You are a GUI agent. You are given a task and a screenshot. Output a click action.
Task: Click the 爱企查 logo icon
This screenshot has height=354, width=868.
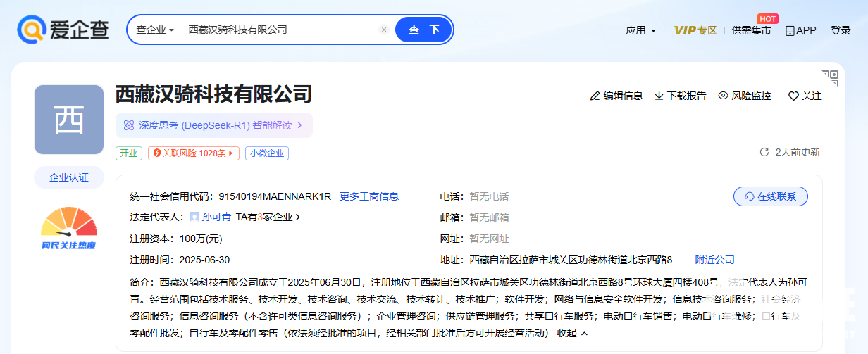pyautogui.click(x=32, y=30)
